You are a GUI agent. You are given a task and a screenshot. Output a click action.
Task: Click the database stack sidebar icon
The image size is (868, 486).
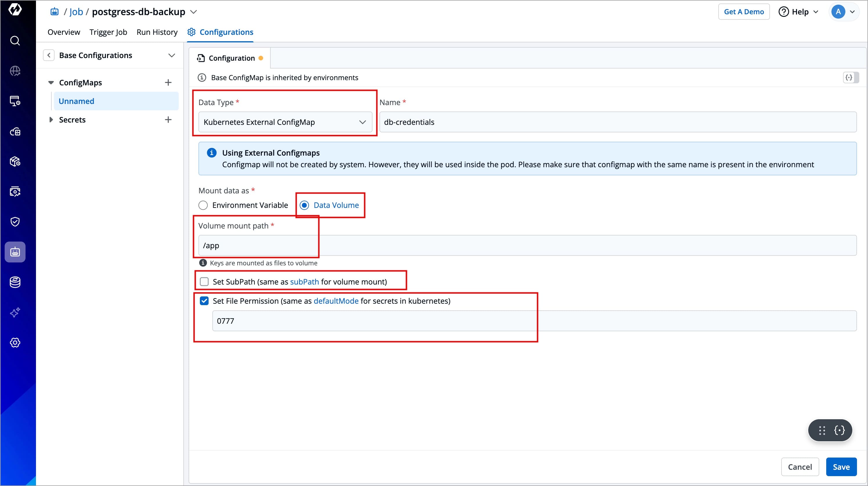click(x=15, y=282)
